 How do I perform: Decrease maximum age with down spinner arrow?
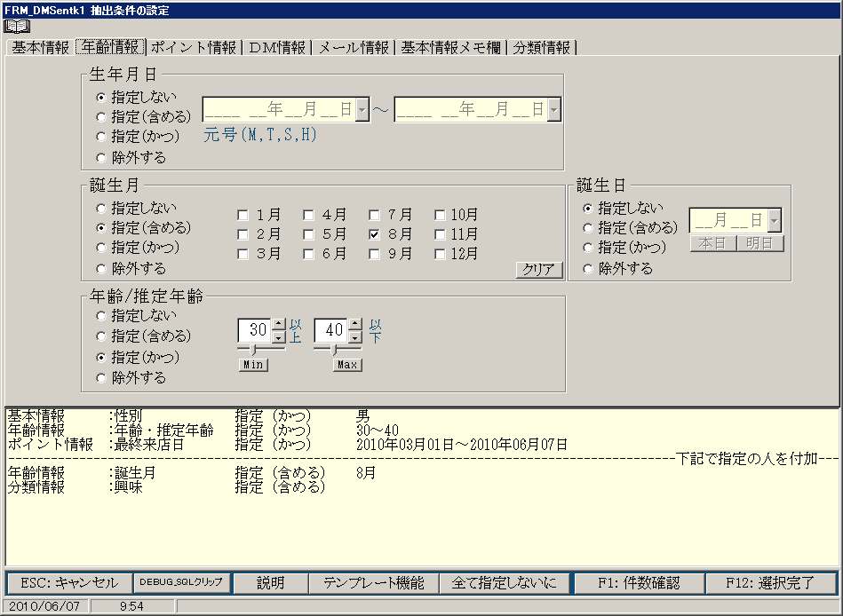[355, 336]
